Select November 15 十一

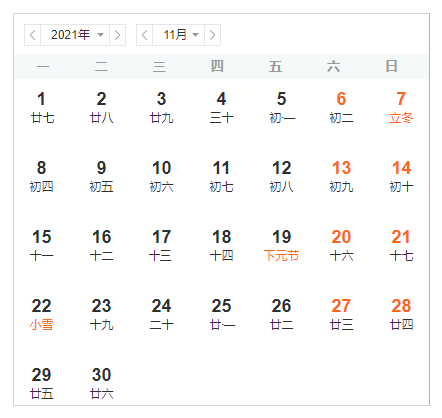(42, 246)
